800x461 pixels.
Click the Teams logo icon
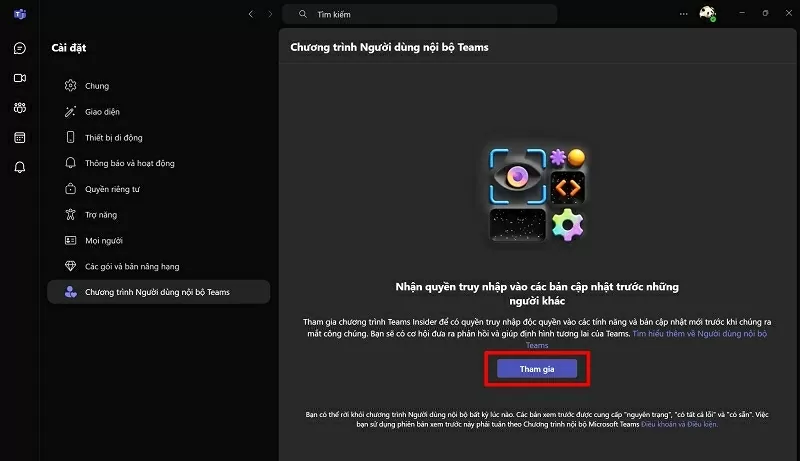[x=20, y=14]
